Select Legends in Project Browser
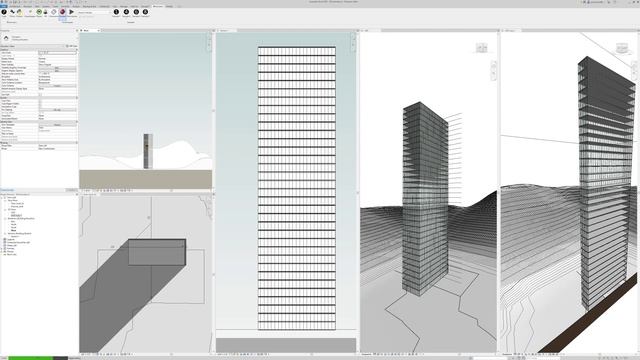 tap(11, 240)
